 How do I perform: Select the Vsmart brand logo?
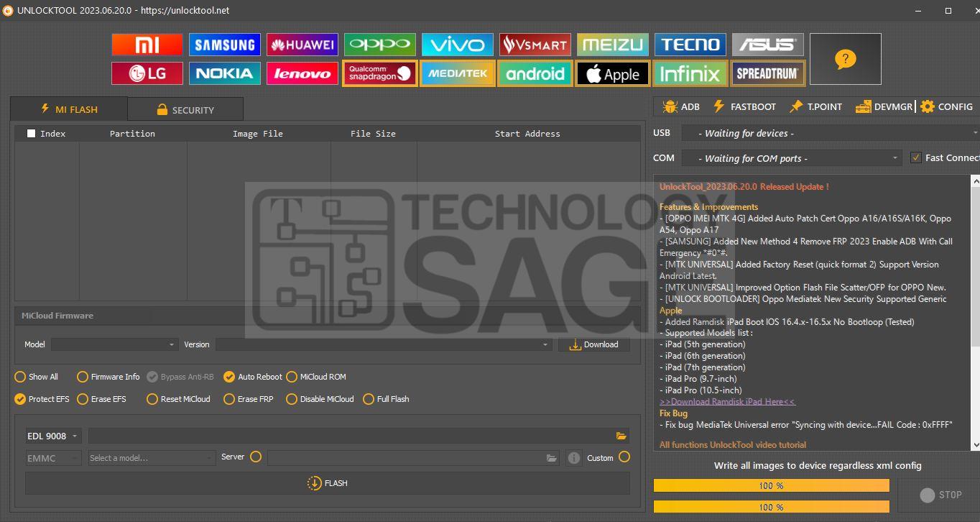535,45
